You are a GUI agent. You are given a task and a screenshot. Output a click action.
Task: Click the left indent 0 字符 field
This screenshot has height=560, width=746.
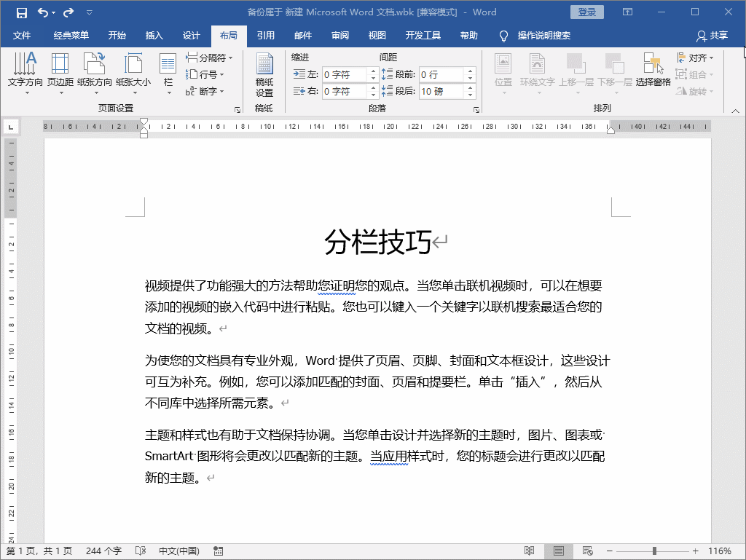click(x=345, y=74)
